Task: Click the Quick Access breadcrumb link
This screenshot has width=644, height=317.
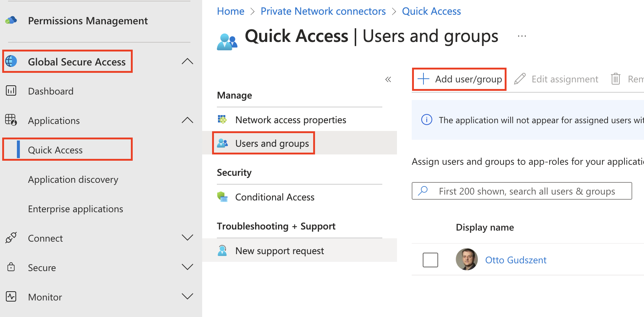Action: (431, 11)
